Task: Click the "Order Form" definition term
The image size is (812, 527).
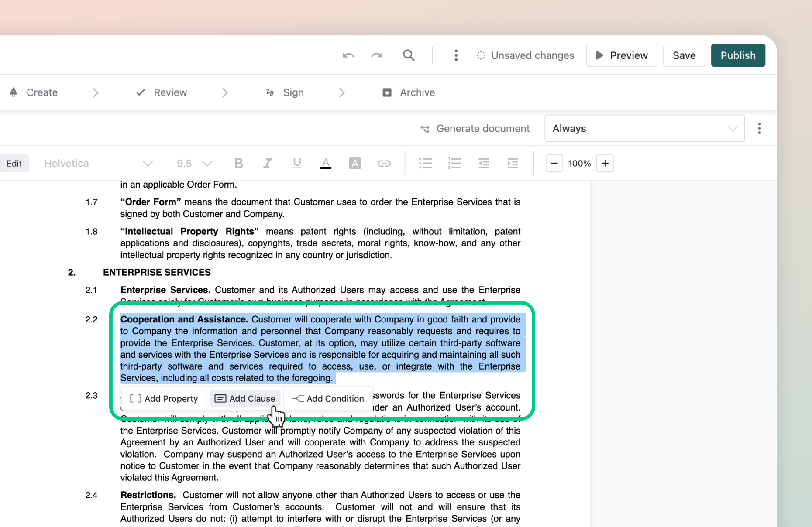Action: [151, 202]
